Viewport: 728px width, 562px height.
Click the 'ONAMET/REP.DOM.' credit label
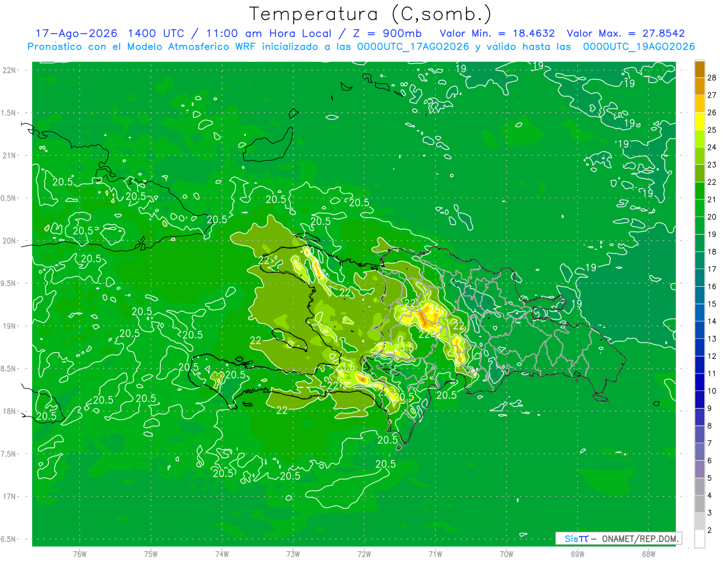click(639, 538)
